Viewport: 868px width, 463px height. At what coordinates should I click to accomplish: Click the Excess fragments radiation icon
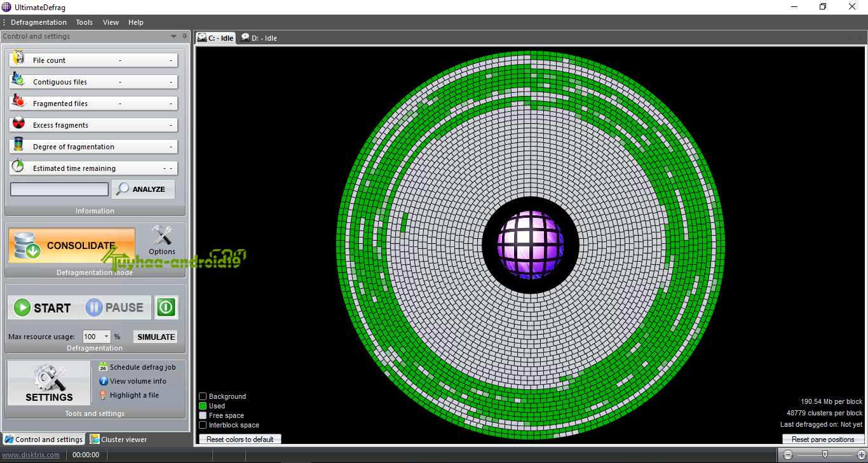tap(18, 124)
